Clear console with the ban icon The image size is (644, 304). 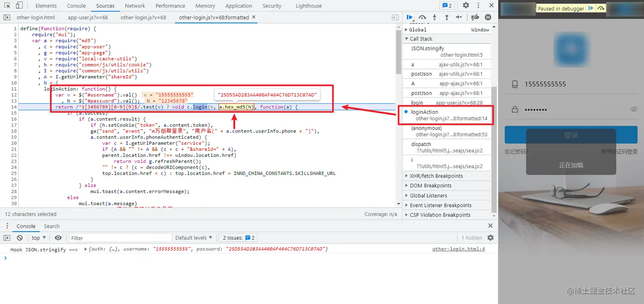tap(20, 238)
